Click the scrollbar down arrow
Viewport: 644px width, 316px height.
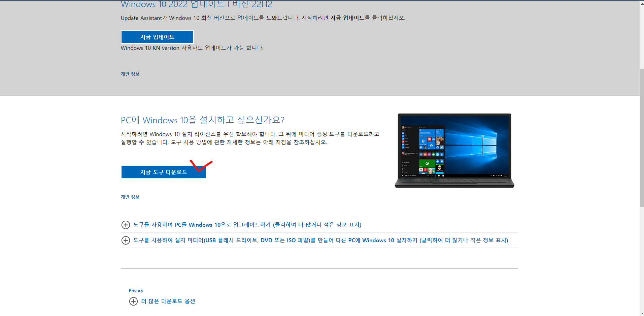pos(642,314)
